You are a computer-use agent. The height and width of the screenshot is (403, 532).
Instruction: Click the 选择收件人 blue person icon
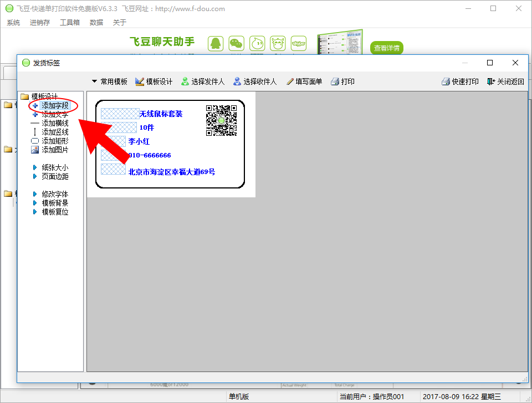tap(237, 81)
